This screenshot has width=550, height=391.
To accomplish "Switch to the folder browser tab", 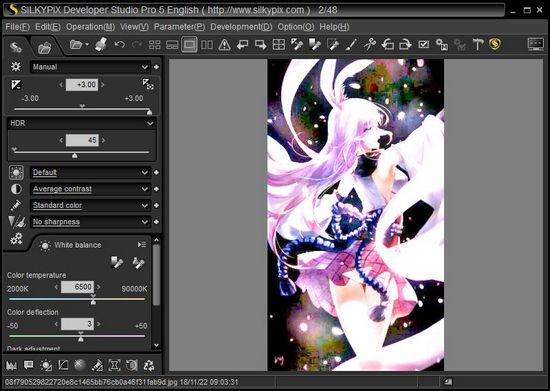I will [x=45, y=48].
